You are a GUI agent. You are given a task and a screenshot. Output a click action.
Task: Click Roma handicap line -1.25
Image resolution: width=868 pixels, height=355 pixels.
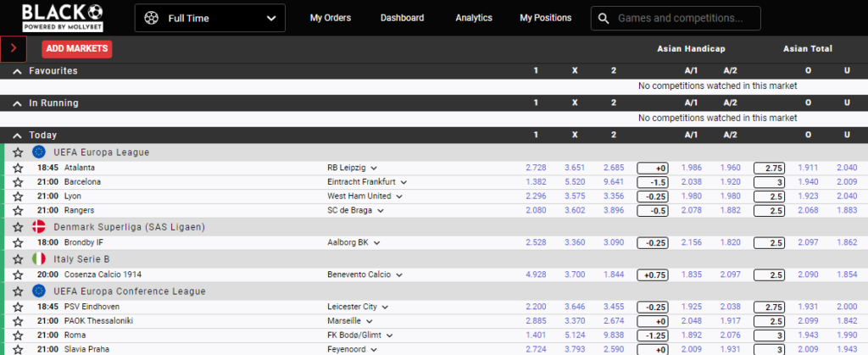653,336
